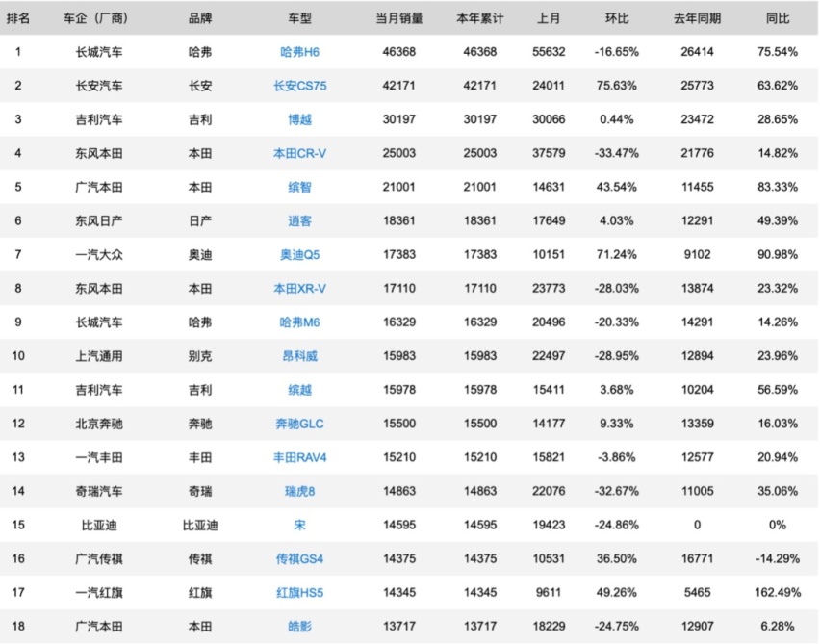
Task: Select the 71.24% month-over-month value
Action: (x=617, y=255)
